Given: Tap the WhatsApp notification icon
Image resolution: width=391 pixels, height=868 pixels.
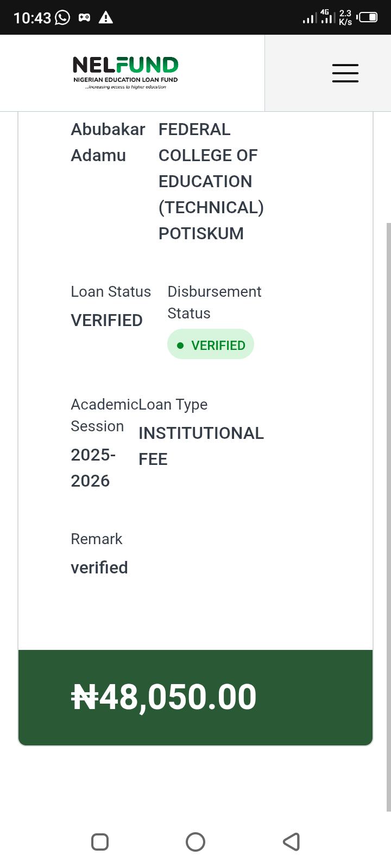Looking at the screenshot, I should tap(63, 18).
